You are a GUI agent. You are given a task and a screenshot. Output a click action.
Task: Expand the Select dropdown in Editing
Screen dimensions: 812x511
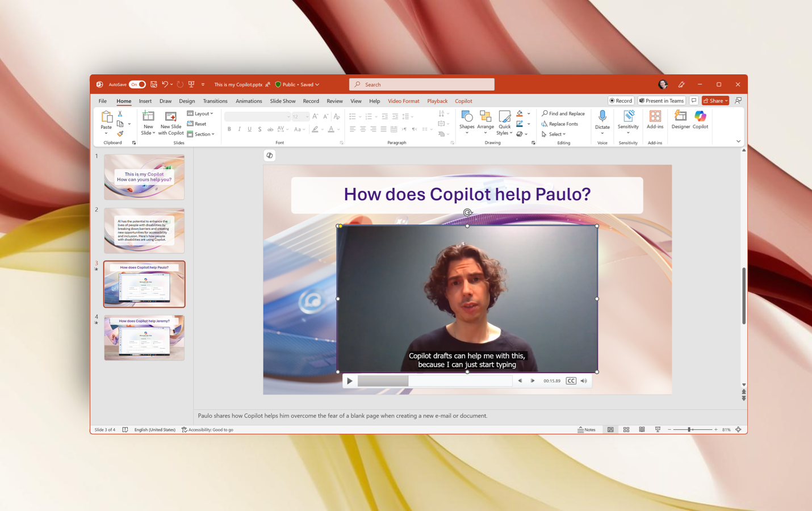[554, 134]
